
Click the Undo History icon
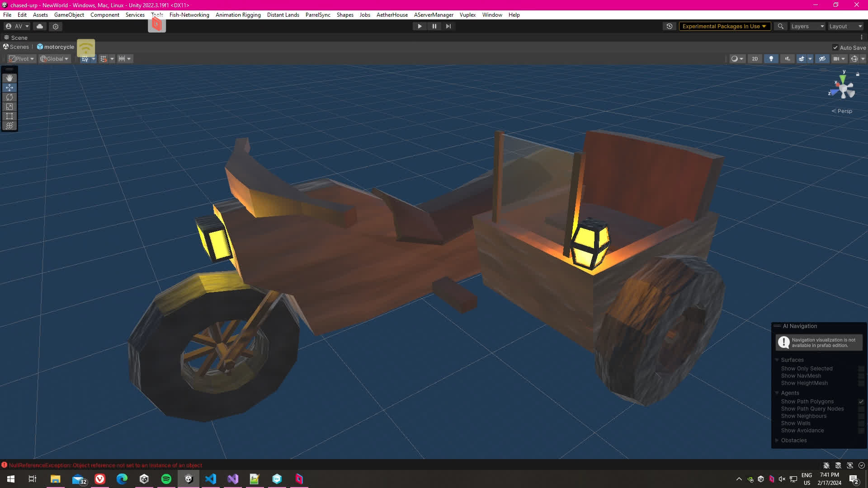(670, 26)
